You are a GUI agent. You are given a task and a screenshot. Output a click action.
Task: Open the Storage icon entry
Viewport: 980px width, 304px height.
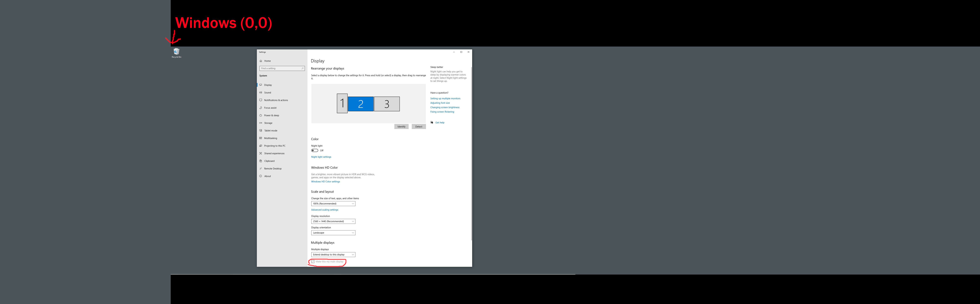click(261, 123)
